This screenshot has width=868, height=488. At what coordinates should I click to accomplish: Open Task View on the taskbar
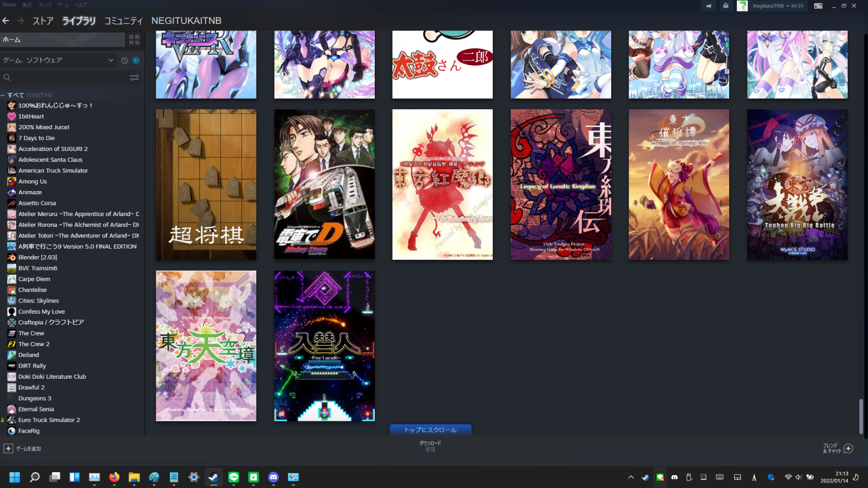54,477
